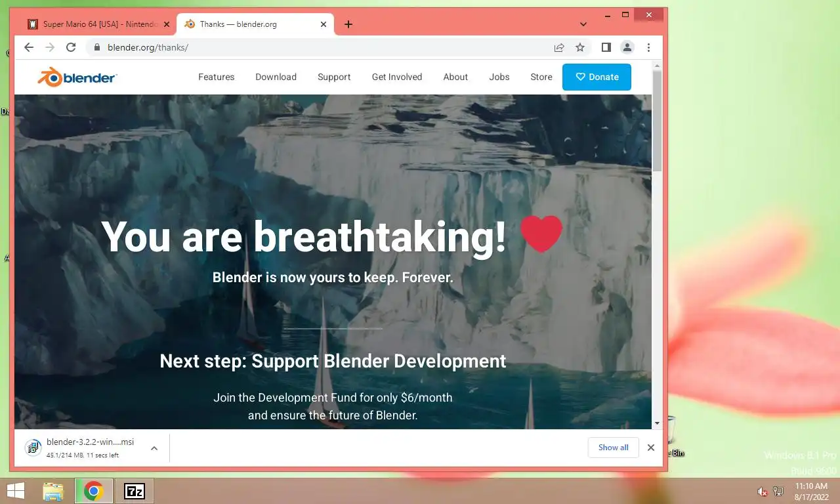The image size is (840, 504).
Task: Switch to the Super Mario 64 tab
Action: coord(99,24)
